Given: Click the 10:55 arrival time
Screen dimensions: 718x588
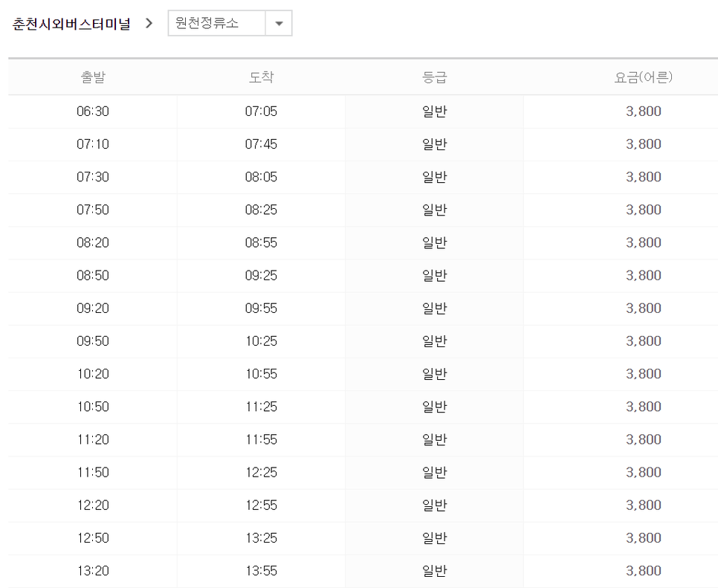Looking at the screenshot, I should (261, 374).
